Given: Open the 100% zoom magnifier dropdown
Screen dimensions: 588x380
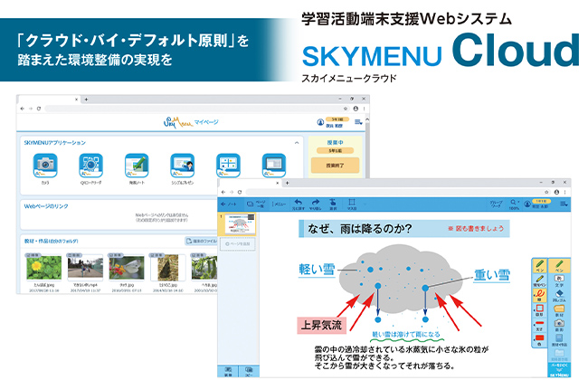Looking at the screenshot, I should point(514,204).
